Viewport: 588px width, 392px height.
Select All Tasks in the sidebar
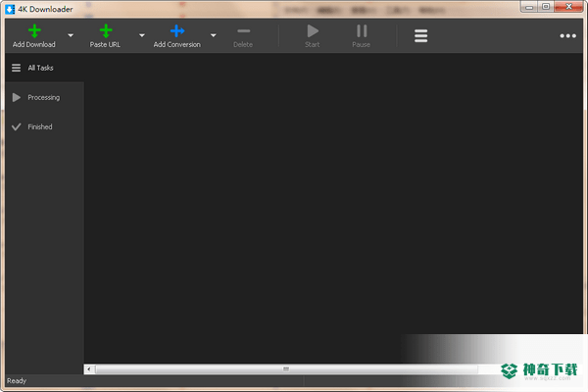coord(45,68)
